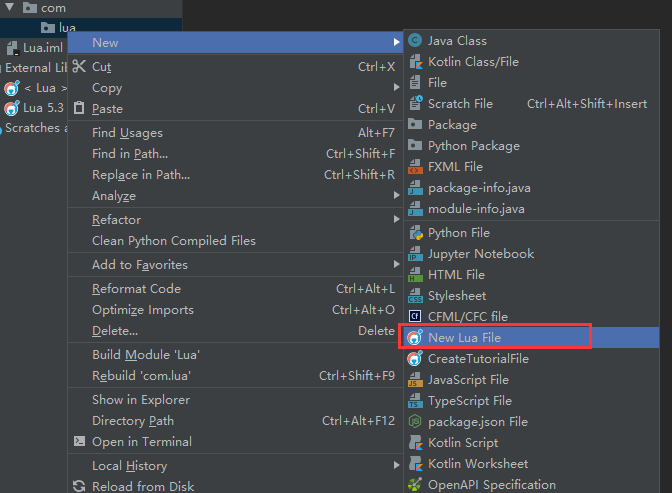The height and width of the screenshot is (493, 672).
Task: Click the Kotlin Worksheet icon
Action: (415, 463)
